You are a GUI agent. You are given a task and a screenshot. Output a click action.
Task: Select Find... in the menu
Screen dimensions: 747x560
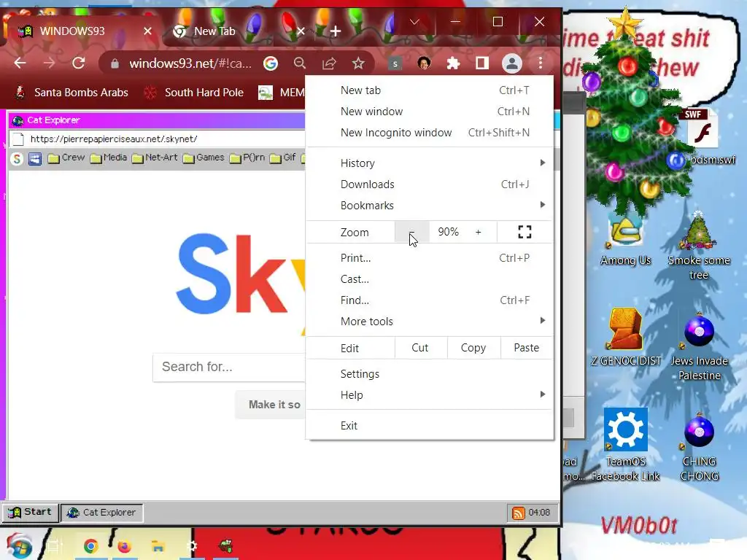tap(429, 300)
